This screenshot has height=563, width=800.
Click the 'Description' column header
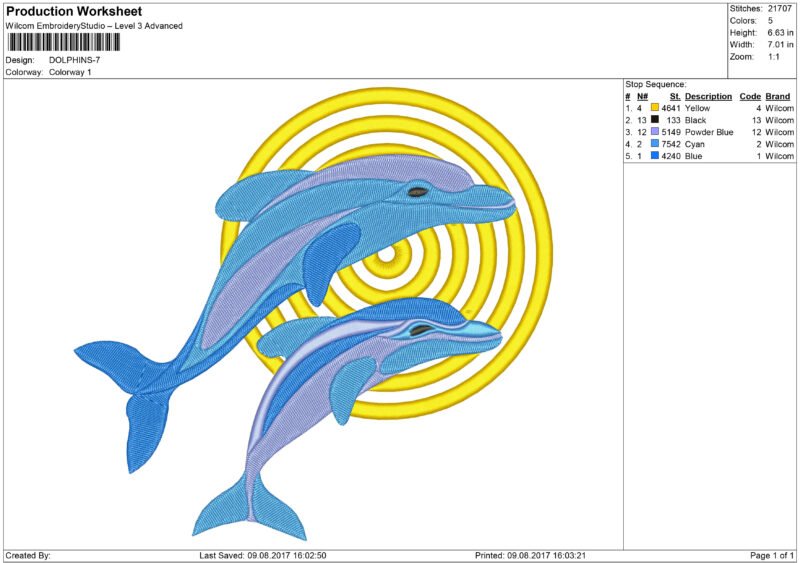[708, 96]
